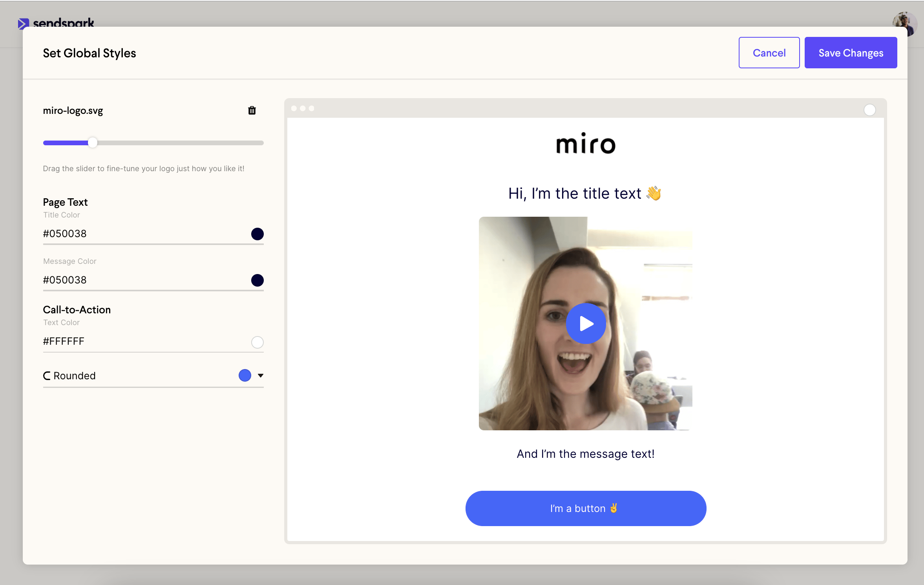Click the Cancel button

point(769,53)
